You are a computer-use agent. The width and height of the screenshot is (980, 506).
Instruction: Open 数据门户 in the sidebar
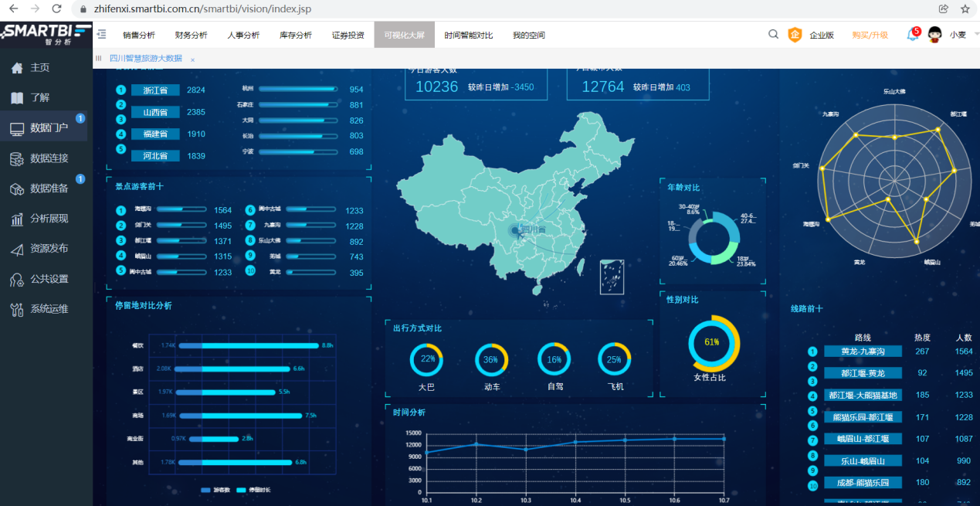click(x=44, y=127)
